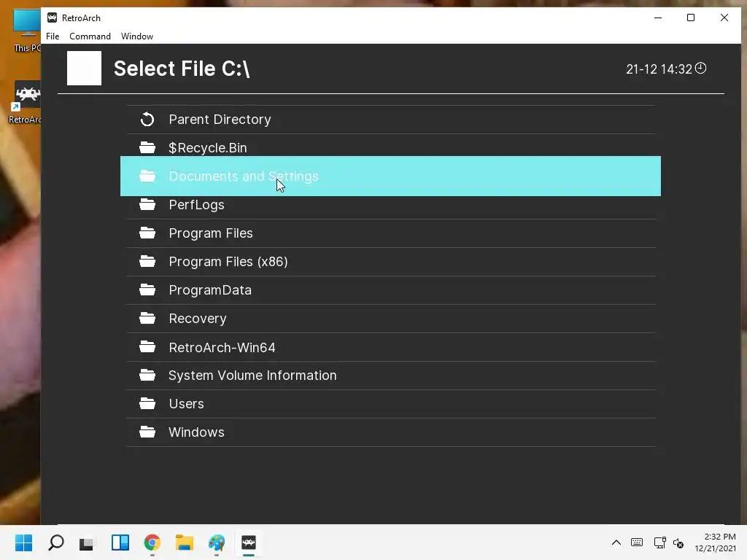Click the Program Files (x86) folder icon

pos(147,262)
